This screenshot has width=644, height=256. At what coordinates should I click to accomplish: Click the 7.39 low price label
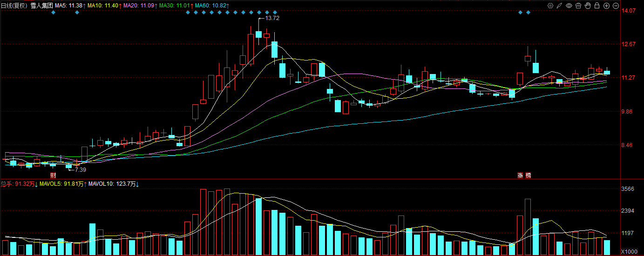click(81, 169)
